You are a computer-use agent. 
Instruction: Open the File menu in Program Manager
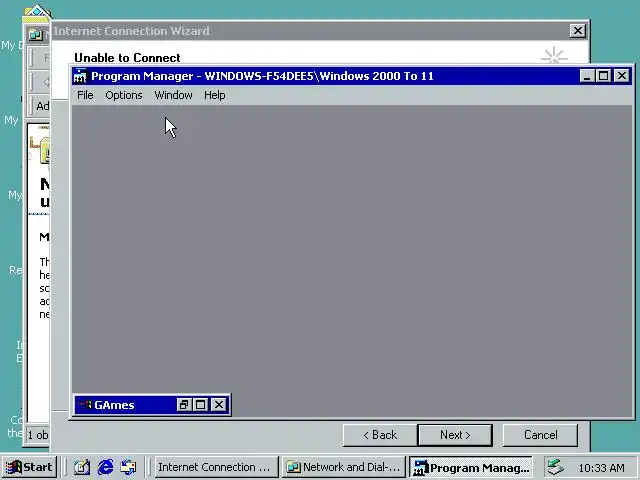85,95
